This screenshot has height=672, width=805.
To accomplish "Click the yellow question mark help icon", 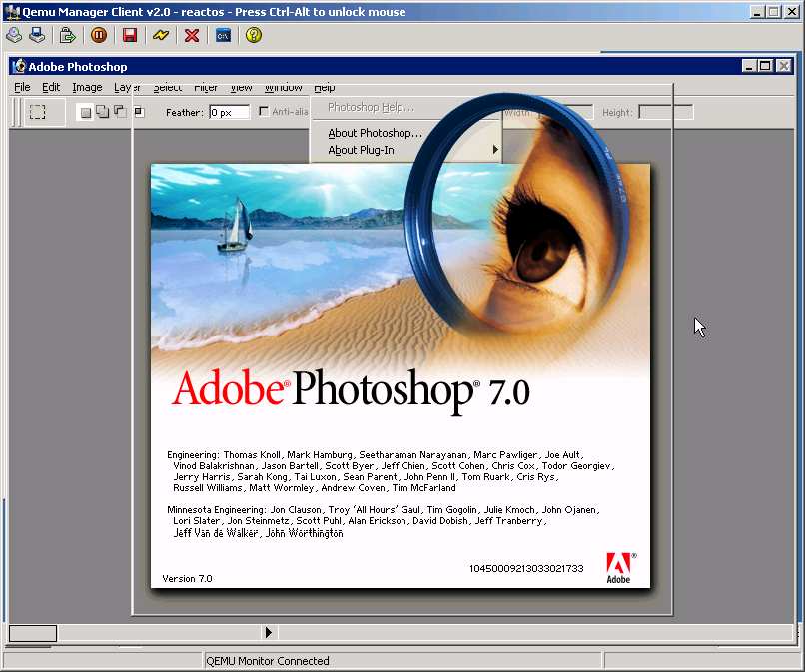I will (x=254, y=35).
